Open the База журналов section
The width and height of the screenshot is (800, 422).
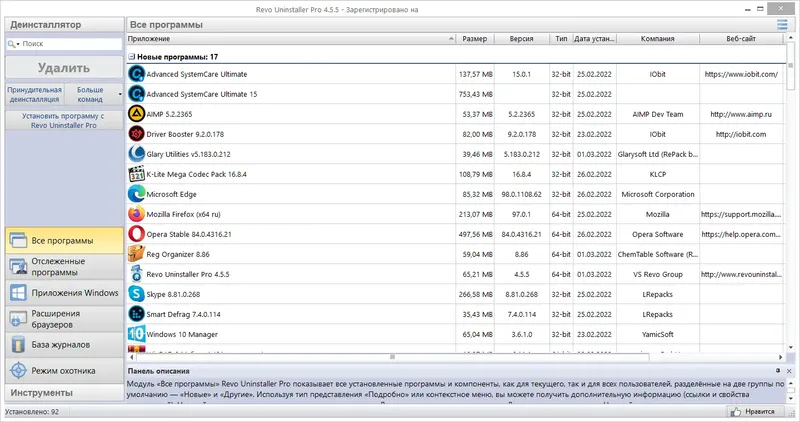pyautogui.click(x=64, y=345)
